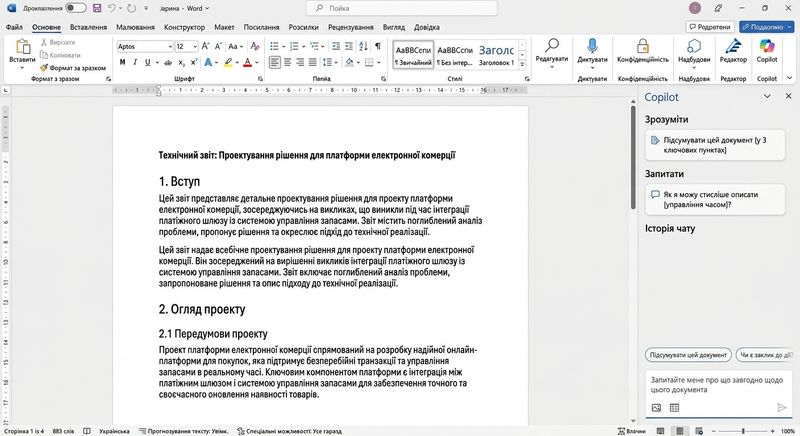The image size is (800, 436).
Task: Toggle justify alignment
Action: tap(312, 62)
